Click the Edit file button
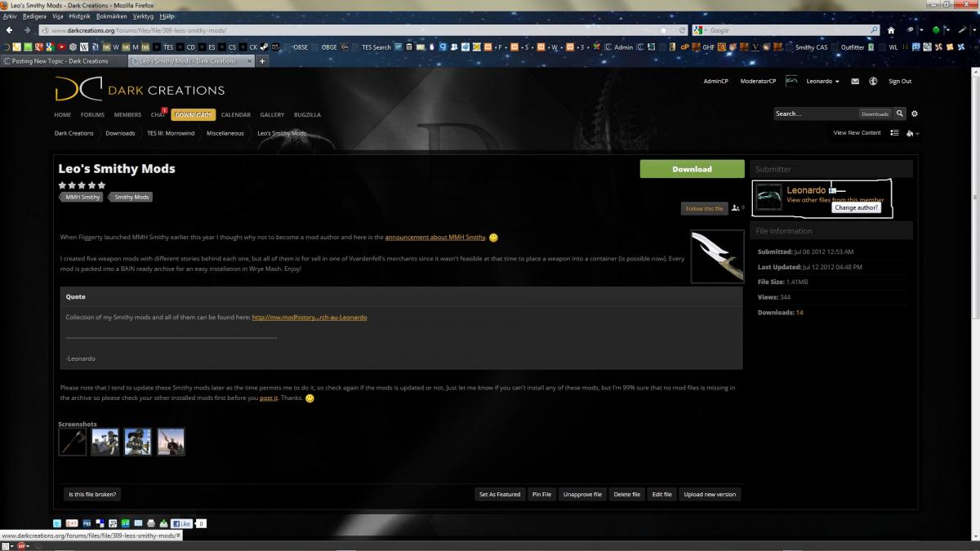 pyautogui.click(x=661, y=494)
